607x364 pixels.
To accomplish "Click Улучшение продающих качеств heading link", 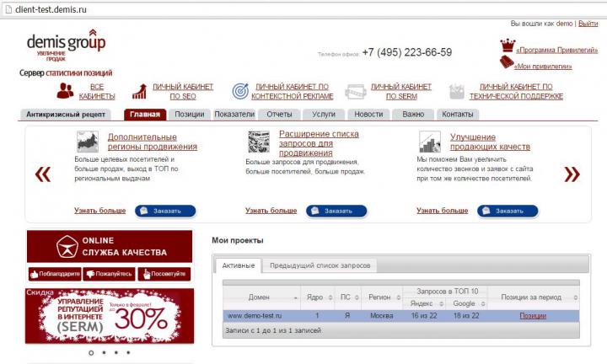I will tap(490, 142).
